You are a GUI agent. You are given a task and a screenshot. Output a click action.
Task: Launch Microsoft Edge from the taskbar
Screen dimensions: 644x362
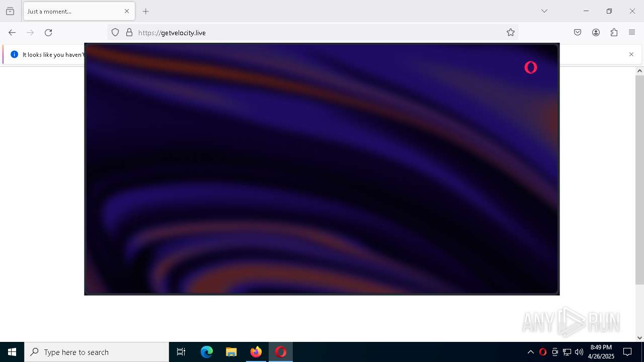(x=207, y=352)
